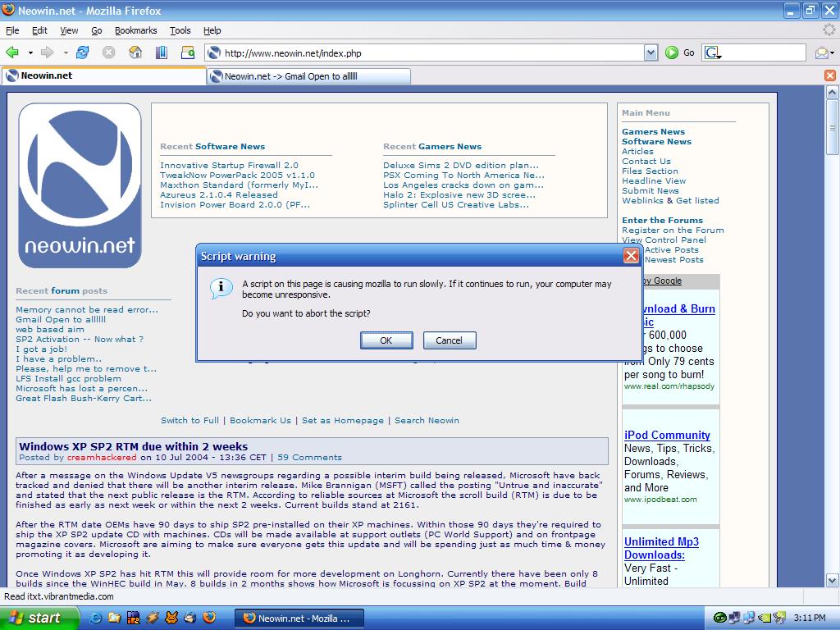Click the Back arrow in Firefox toolbar
Image resolution: width=840 pixels, height=630 pixels.
pyautogui.click(x=12, y=52)
